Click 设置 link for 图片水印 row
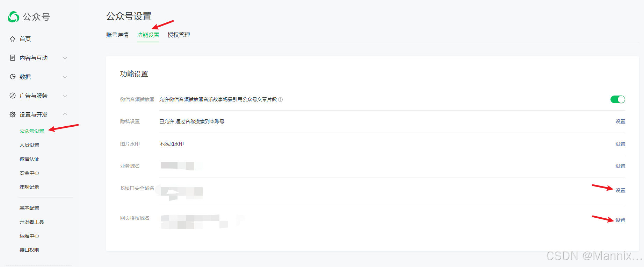 point(620,144)
